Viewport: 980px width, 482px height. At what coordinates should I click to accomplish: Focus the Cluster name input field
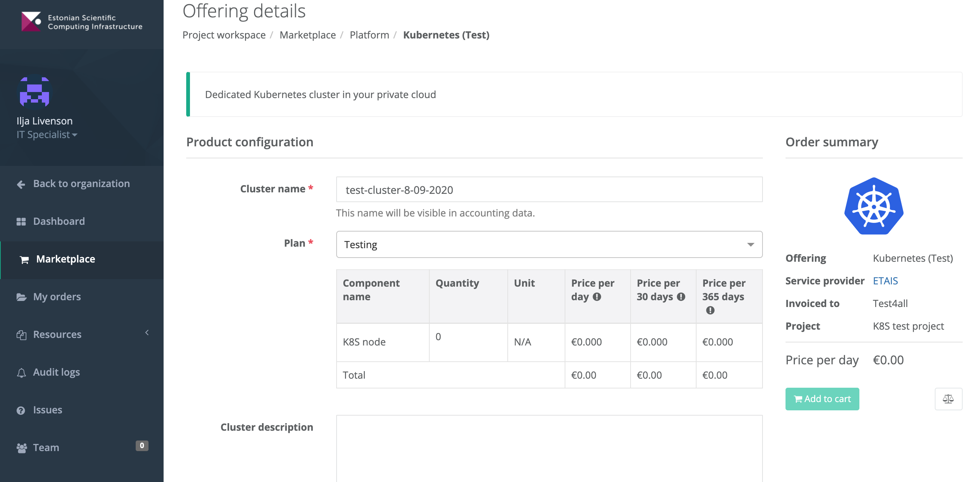pyautogui.click(x=549, y=190)
